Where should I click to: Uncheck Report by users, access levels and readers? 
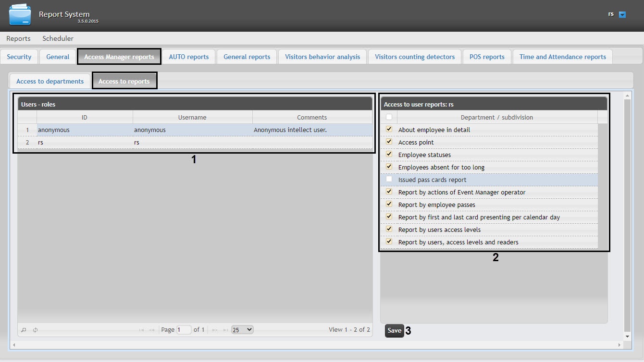point(389,242)
